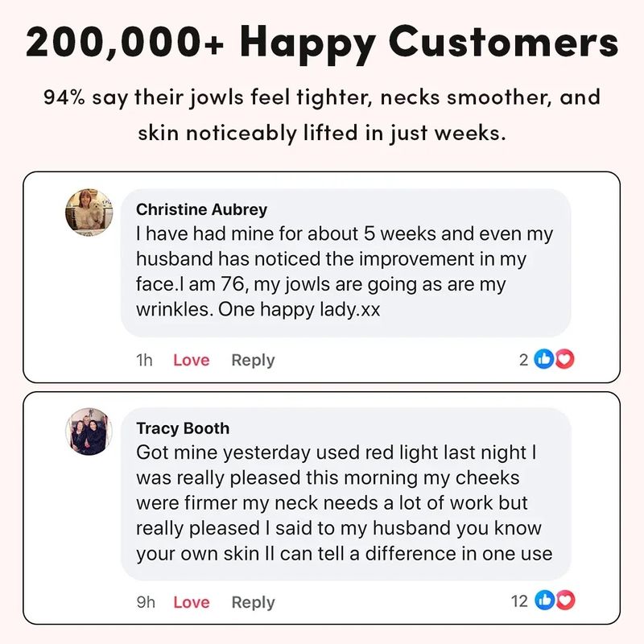
Task: View the 2 reactions count on Christine's comment
Action: pyautogui.click(x=523, y=360)
